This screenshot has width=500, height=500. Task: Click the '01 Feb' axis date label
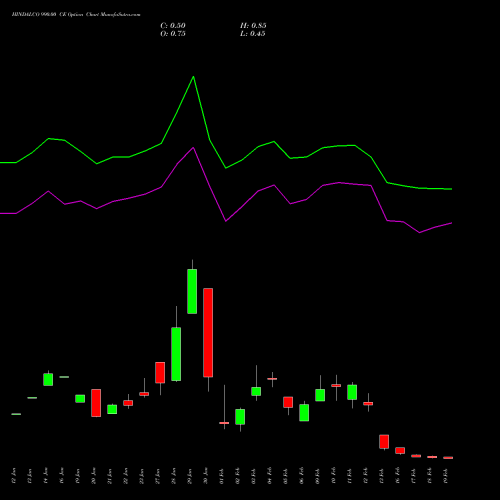point(222,476)
